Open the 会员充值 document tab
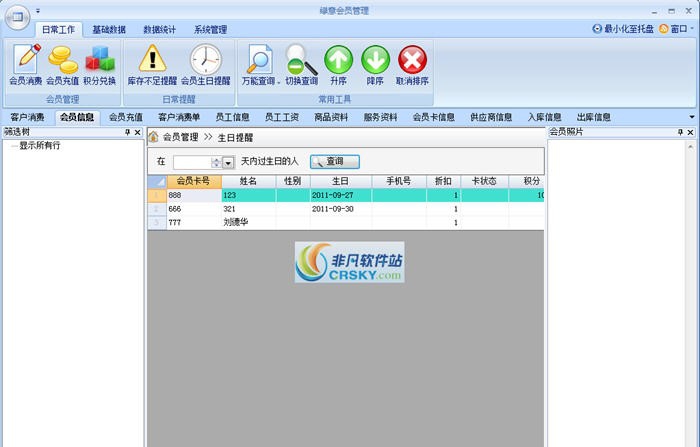This screenshot has height=447, width=700. point(126,117)
